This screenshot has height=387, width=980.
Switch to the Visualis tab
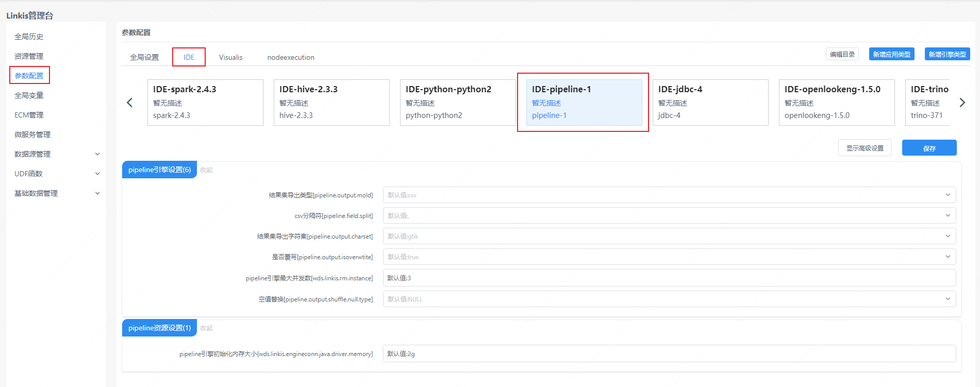tap(230, 57)
